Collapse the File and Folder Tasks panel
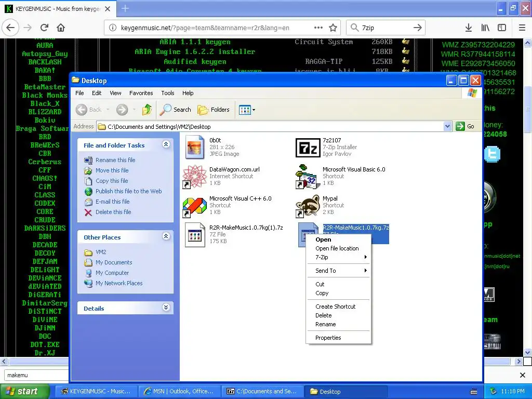Image resolution: width=532 pixels, height=399 pixels. tap(166, 144)
